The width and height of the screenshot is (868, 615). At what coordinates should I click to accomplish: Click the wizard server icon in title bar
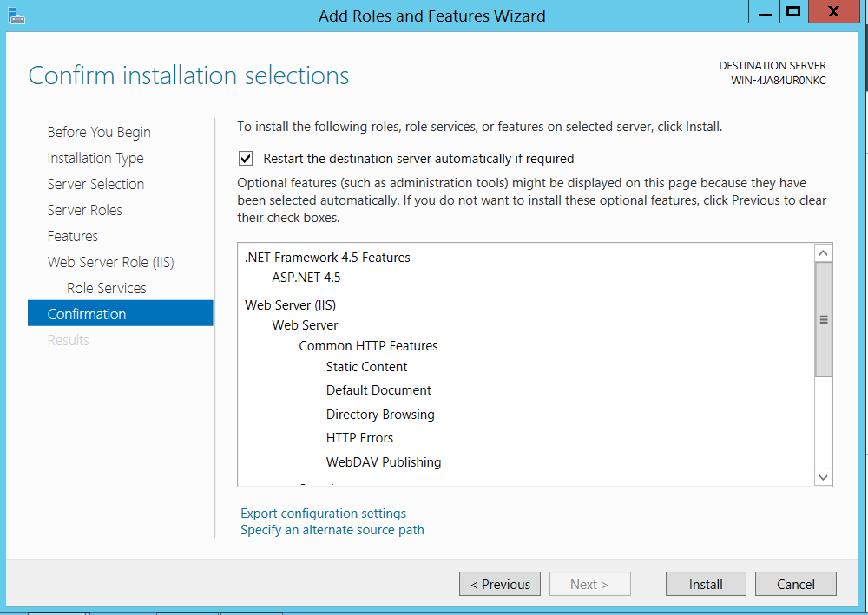(x=16, y=16)
